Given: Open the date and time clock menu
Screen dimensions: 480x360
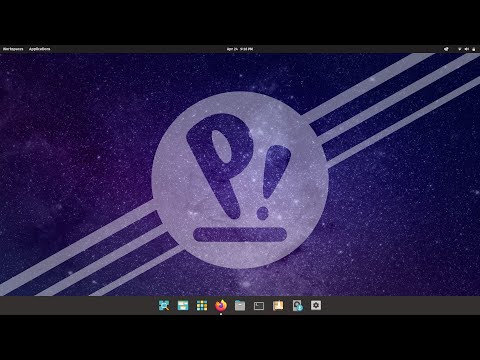Looking at the screenshot, I should 240,49.
